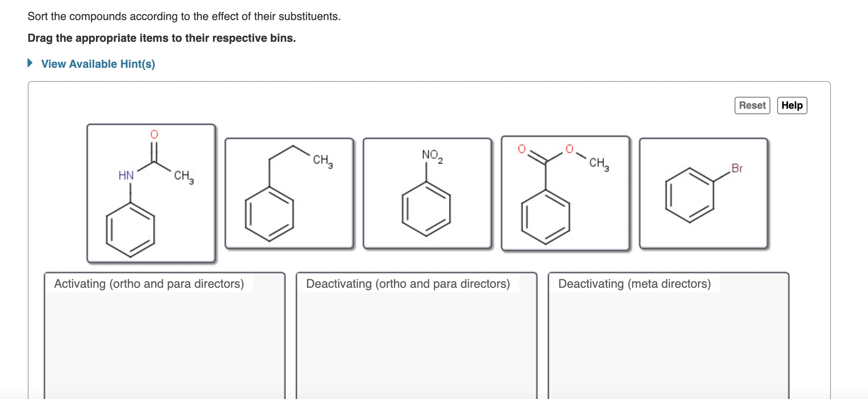
Task: Click the Reset button
Action: pyautogui.click(x=752, y=105)
